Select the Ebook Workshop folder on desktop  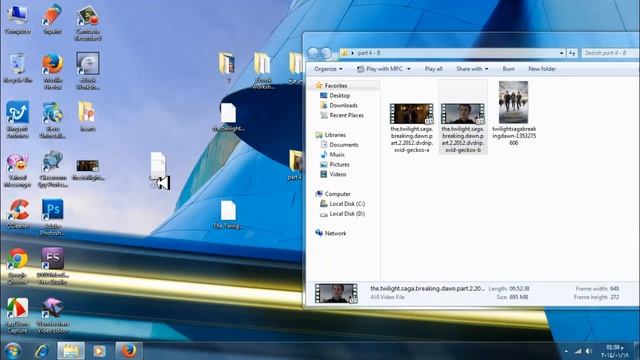pyautogui.click(x=262, y=70)
